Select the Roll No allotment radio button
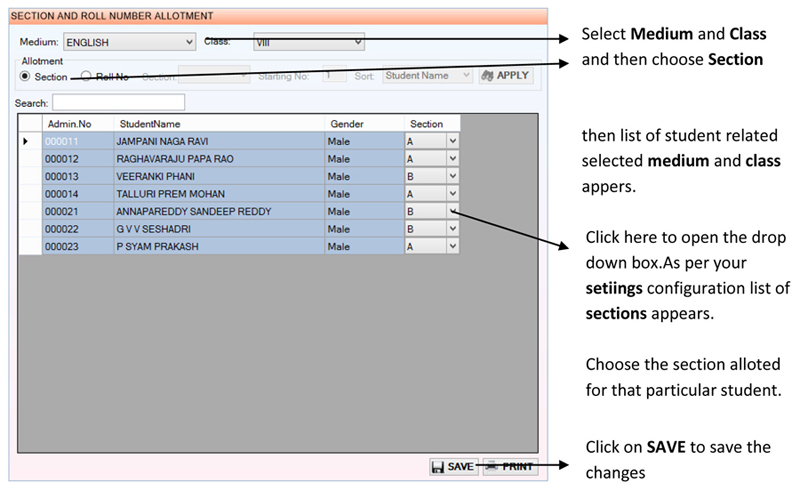This screenshot has height=491, width=800. (x=86, y=77)
